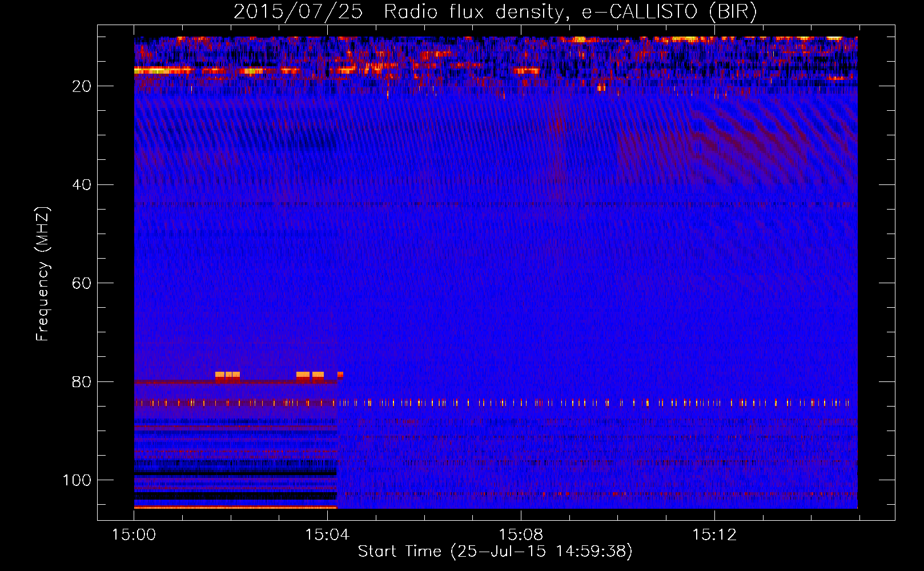Screen dimensions: 924x571
Task: Click the 15:12 time tick label
Action: click(x=714, y=535)
